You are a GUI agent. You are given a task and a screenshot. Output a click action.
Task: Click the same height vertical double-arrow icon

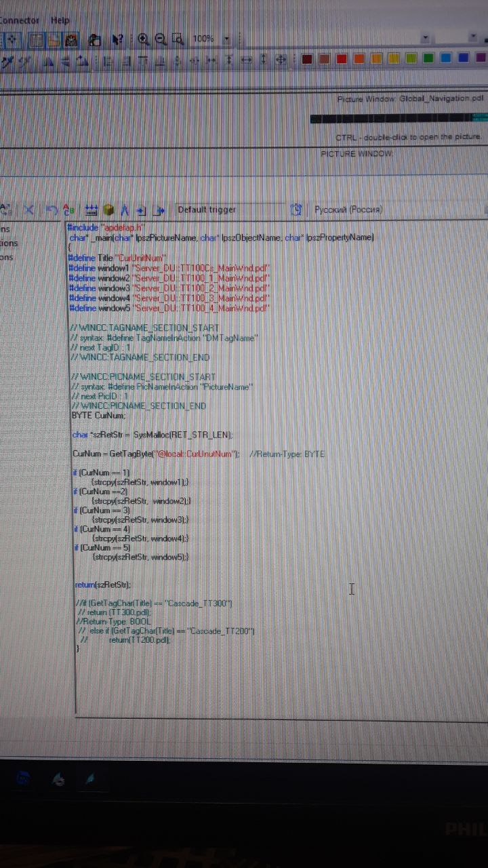pyautogui.click(x=264, y=61)
